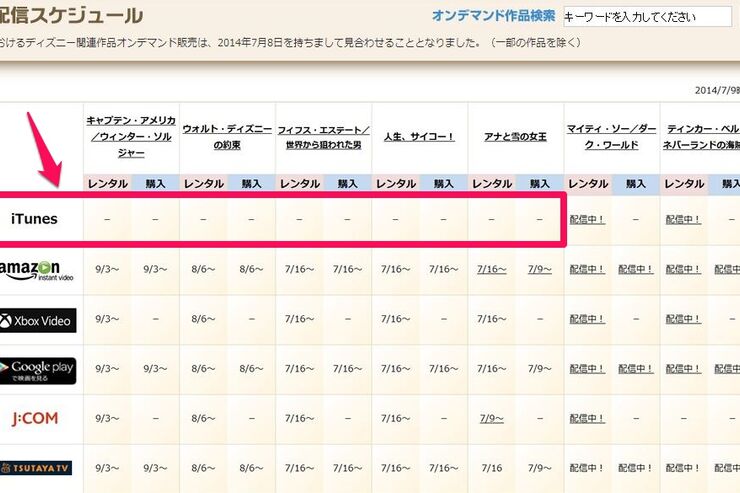Screen dimensions: 740x493
Task: Focus the キーワード search input field
Action: point(647,17)
